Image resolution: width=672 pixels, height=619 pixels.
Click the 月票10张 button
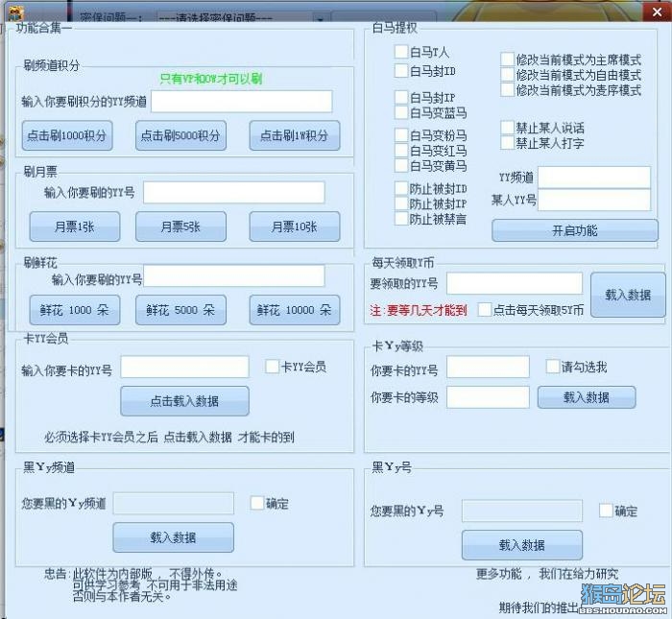[295, 226]
